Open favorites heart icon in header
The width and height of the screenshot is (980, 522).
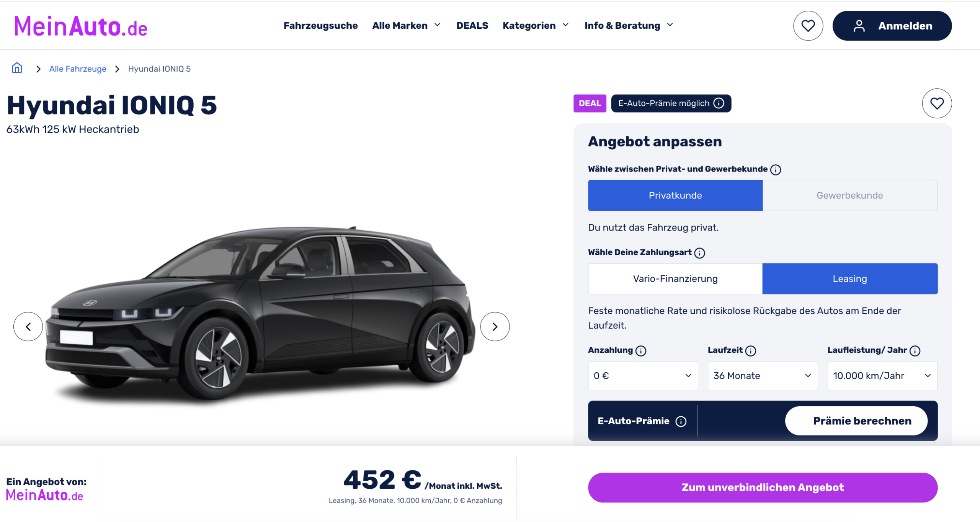808,26
